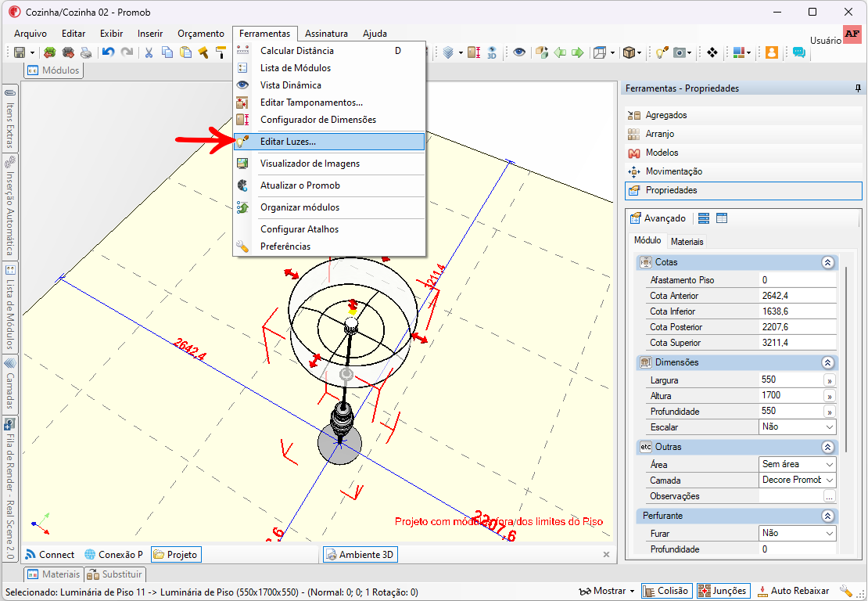
Task: Click the 3D view icon
Action: 492,52
